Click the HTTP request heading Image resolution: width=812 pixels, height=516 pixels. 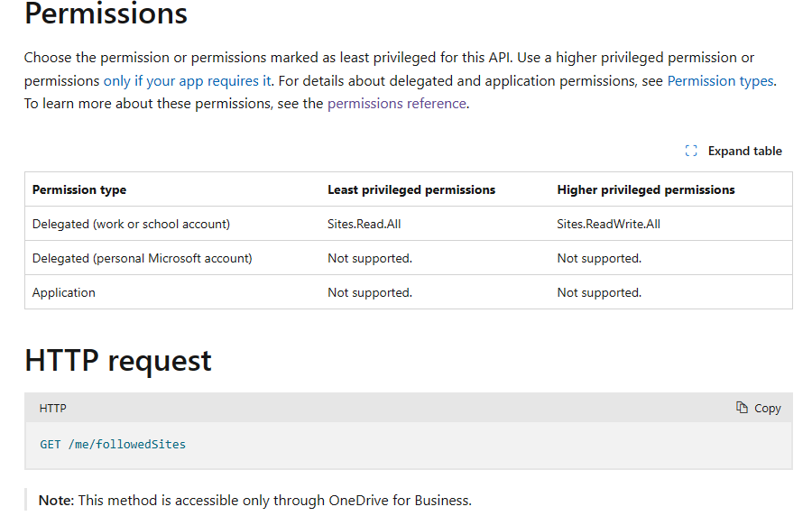coord(118,360)
